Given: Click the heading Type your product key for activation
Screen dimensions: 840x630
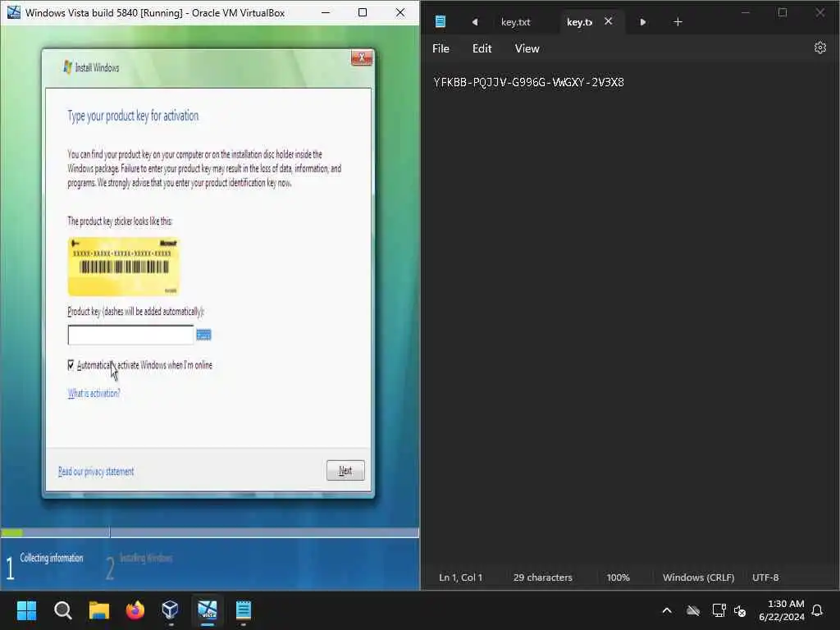Looking at the screenshot, I should [x=133, y=116].
